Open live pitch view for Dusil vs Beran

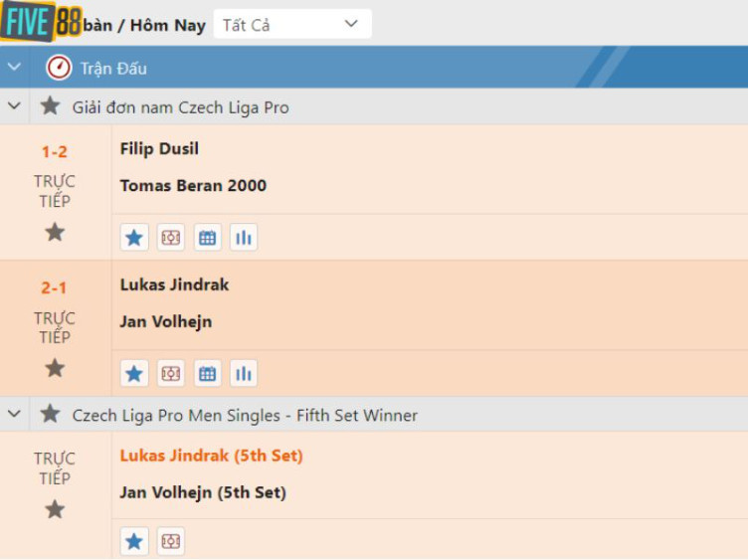[171, 238]
